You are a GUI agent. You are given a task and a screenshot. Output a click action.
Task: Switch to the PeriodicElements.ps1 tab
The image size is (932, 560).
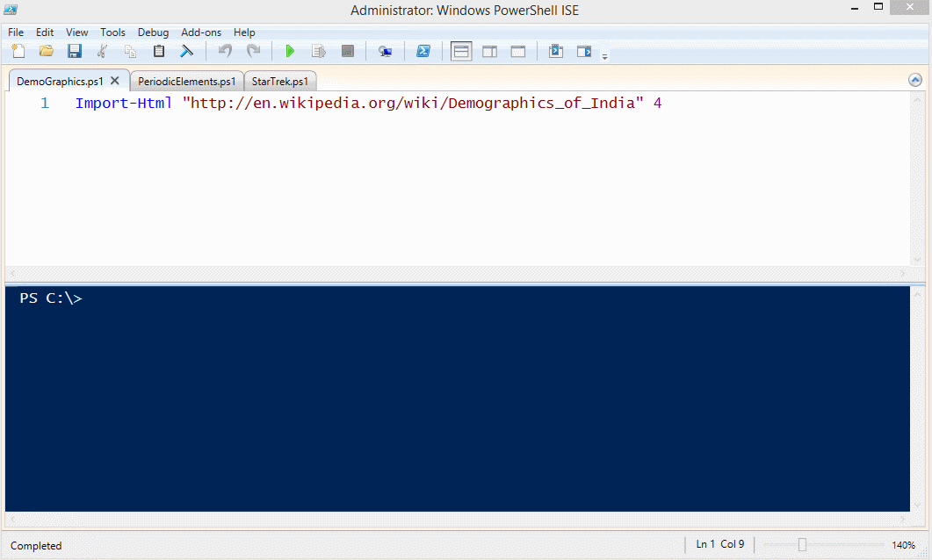pos(186,82)
